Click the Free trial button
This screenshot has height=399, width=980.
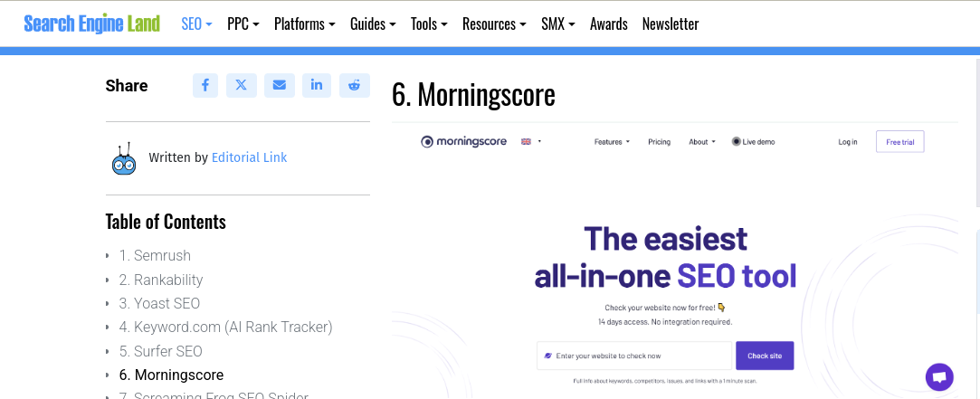click(900, 142)
